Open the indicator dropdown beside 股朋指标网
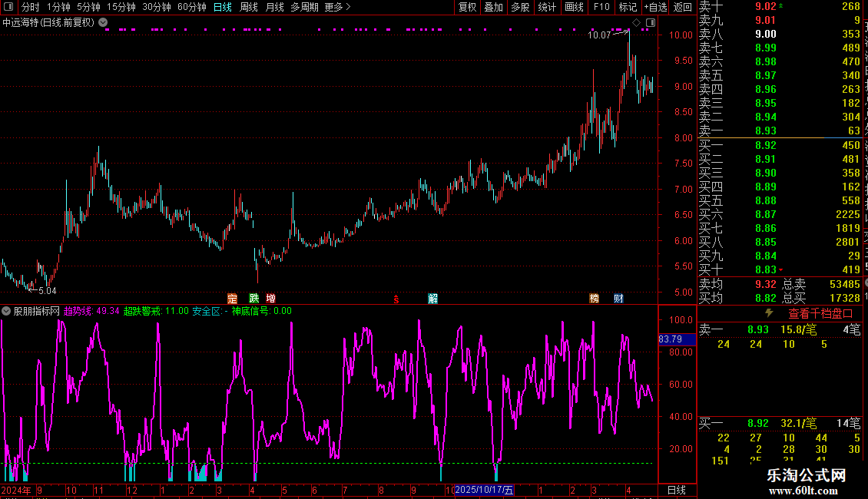The height and width of the screenshot is (499, 868). click(x=6, y=311)
